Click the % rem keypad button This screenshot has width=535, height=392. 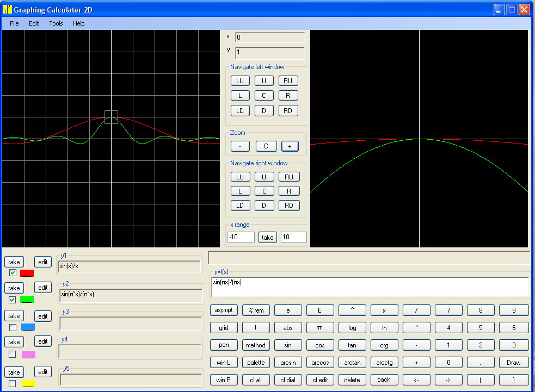pyautogui.click(x=256, y=310)
